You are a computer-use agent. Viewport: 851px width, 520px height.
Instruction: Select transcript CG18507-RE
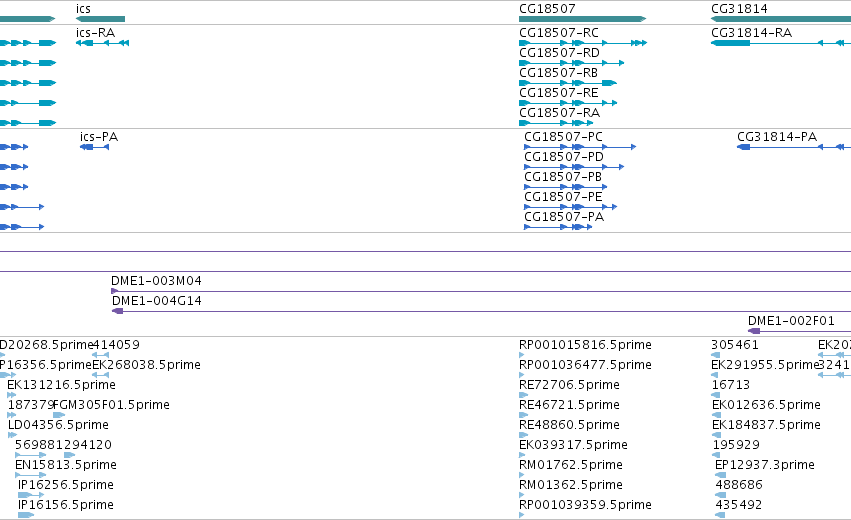(559, 93)
